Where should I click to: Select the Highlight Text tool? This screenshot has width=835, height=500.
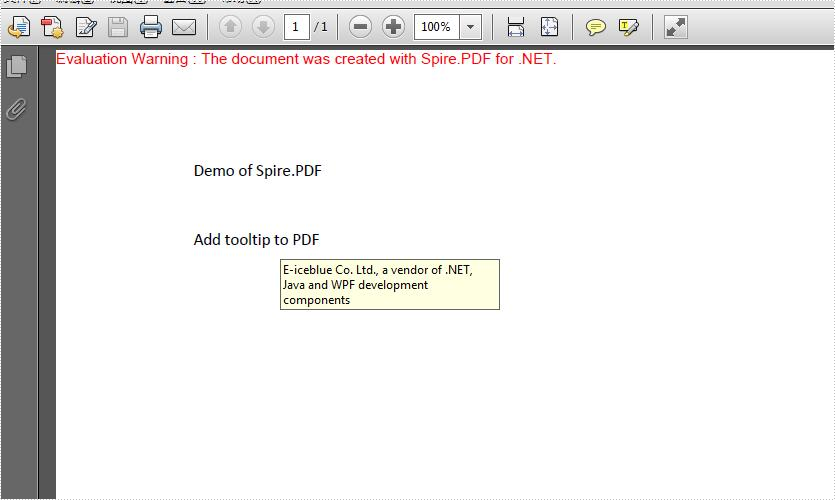(628, 27)
